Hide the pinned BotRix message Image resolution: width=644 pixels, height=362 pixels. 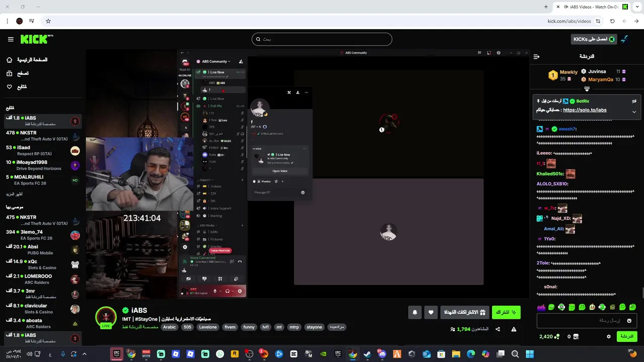click(634, 102)
